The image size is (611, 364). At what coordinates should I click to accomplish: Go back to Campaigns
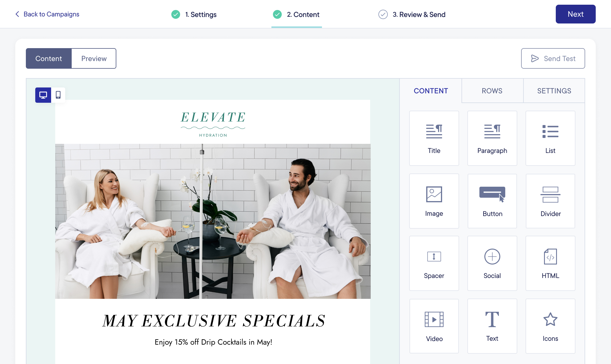pos(47,14)
